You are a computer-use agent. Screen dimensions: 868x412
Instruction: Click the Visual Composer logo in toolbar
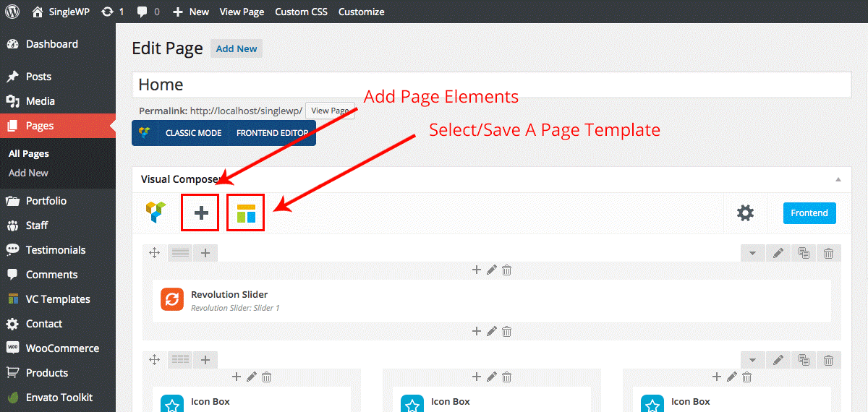(156, 213)
